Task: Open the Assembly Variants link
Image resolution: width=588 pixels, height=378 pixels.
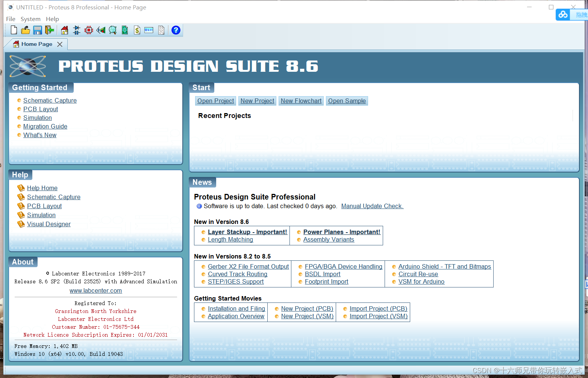Action: [x=329, y=239]
